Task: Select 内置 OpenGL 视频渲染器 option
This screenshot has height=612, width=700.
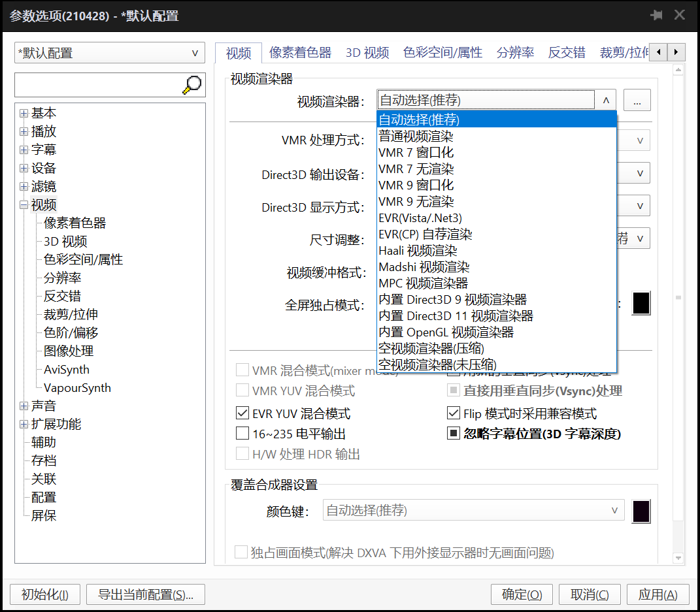Action: [497, 332]
